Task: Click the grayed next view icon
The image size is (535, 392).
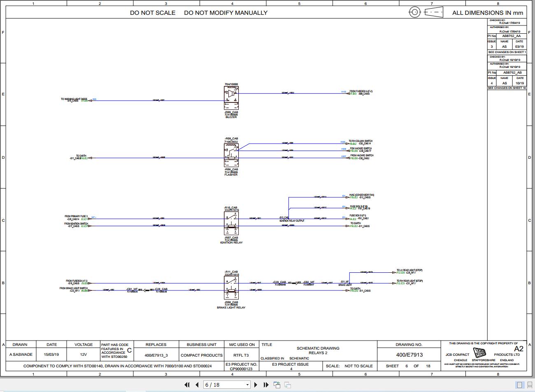Action: 287,385
